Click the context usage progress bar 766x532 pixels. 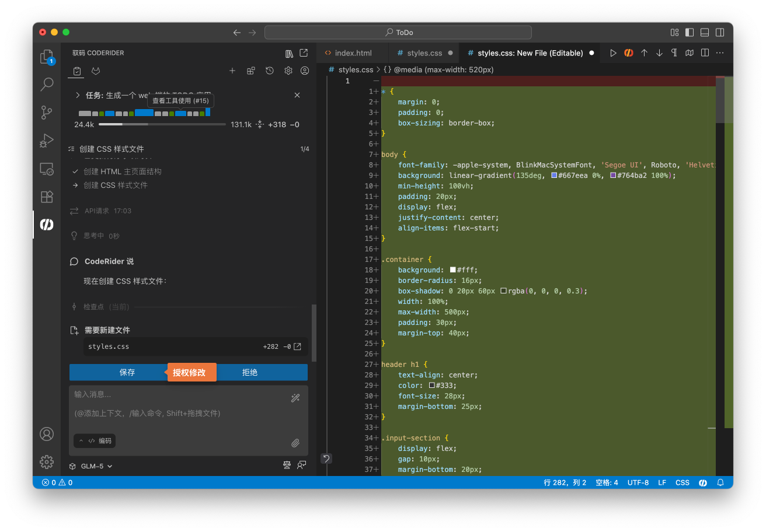(162, 124)
